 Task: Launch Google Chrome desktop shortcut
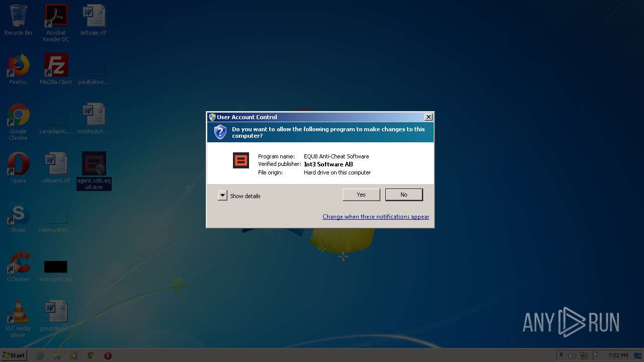click(18, 122)
